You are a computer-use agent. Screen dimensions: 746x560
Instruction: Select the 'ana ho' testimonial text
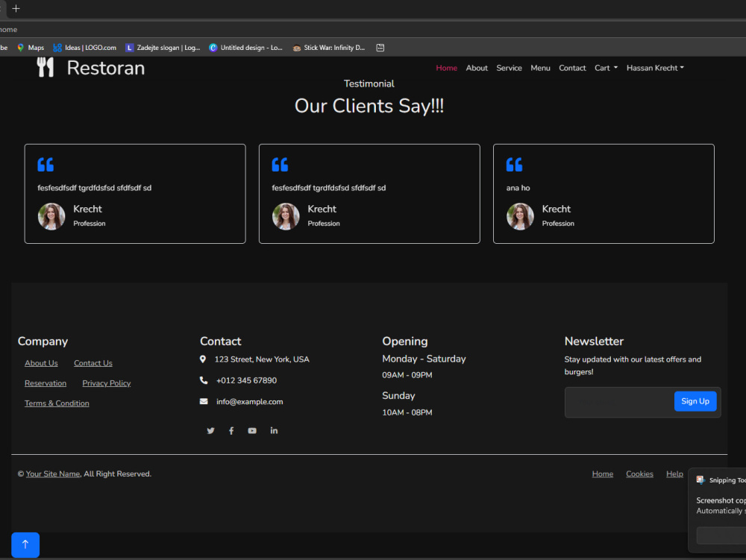518,188
